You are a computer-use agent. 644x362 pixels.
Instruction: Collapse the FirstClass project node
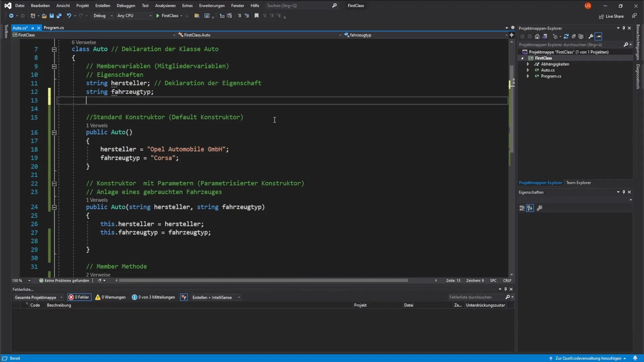coord(522,58)
